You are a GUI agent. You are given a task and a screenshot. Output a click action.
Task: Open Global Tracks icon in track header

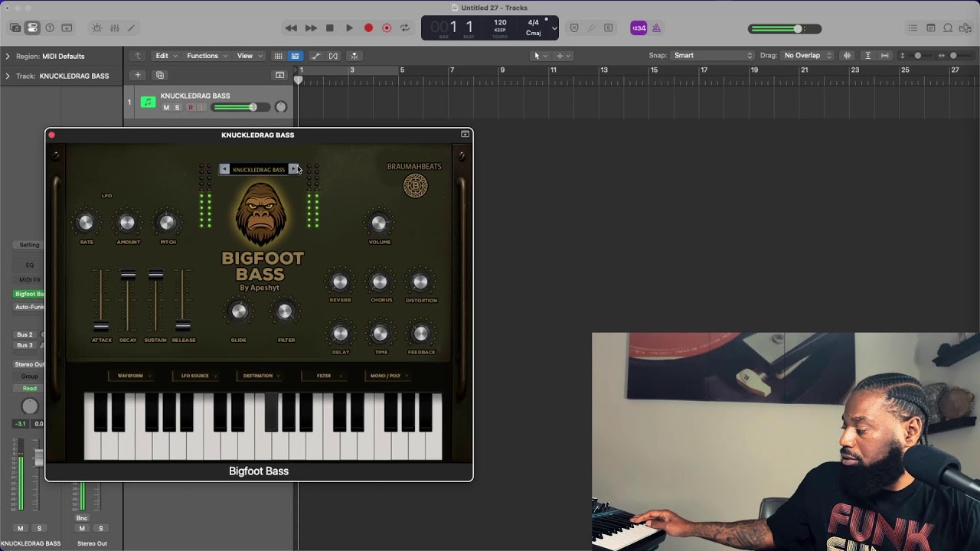280,75
